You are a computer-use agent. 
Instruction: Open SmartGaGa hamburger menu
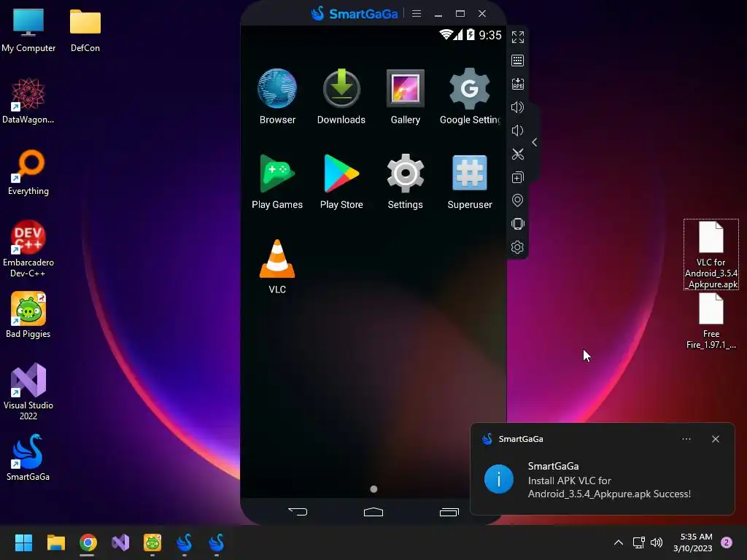coord(417,13)
